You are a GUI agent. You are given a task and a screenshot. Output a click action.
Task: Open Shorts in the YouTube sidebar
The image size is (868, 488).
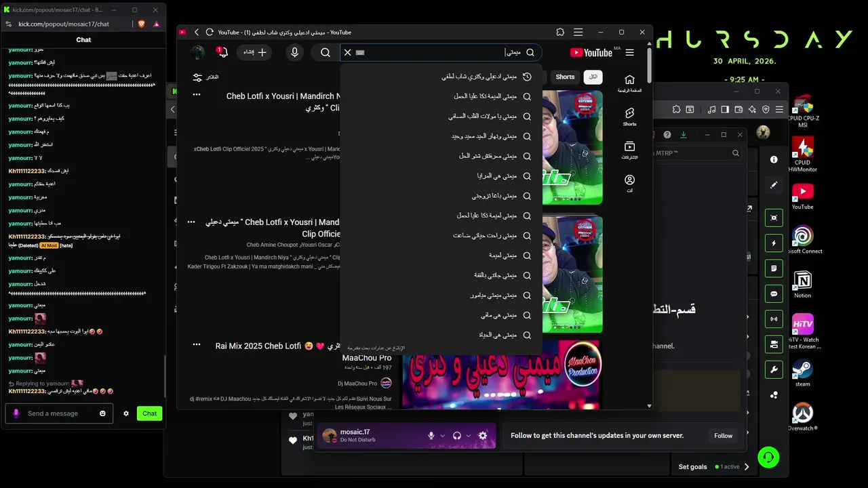point(630,117)
